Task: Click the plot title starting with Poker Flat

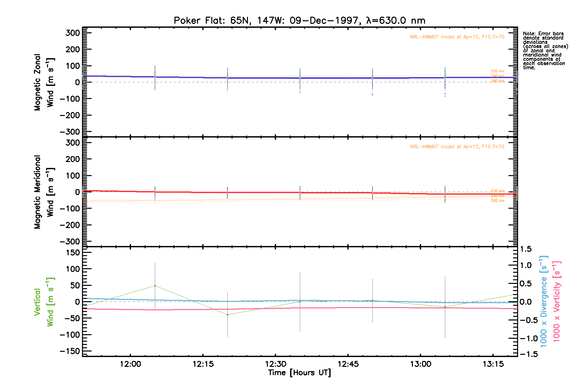Action: pos(299,21)
